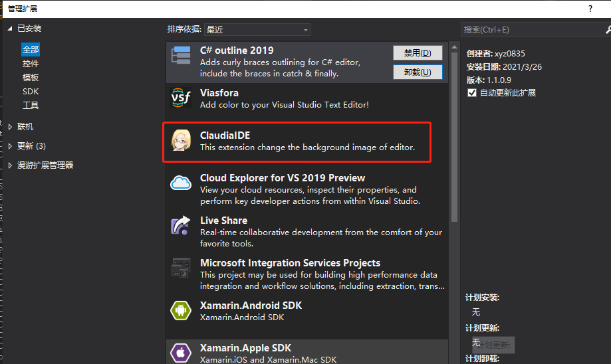Click the Viasfora description text
Screen dimensions: 611x364
coord(284,105)
